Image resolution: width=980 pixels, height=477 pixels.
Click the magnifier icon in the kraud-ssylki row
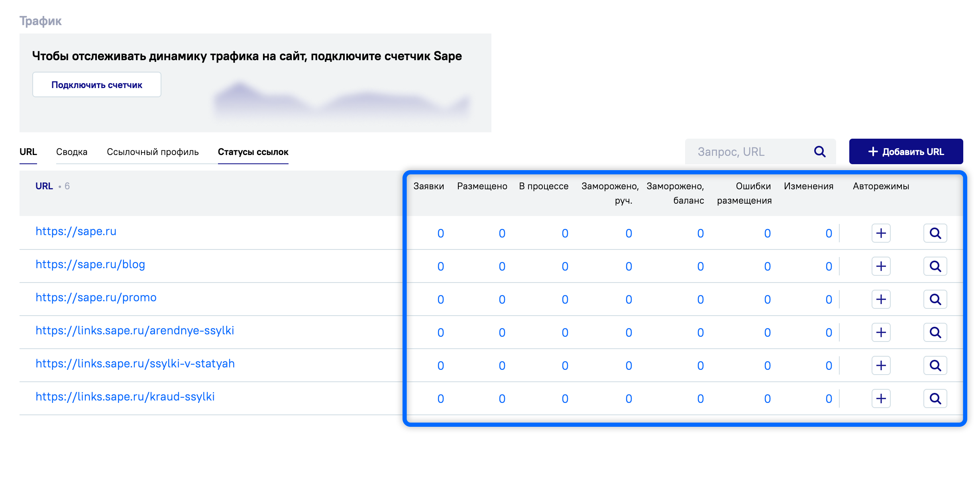935,398
